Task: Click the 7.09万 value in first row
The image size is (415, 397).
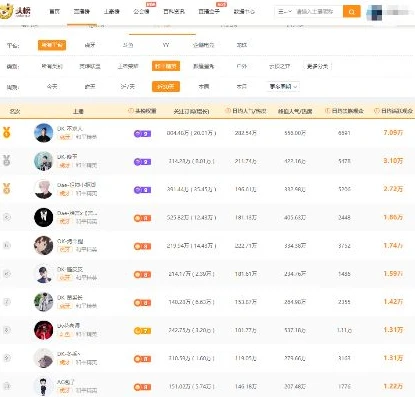Action: tap(393, 133)
